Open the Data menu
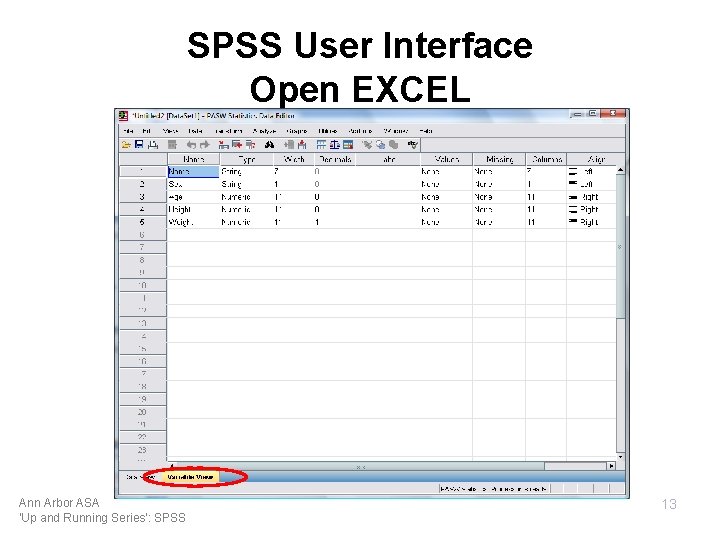The image size is (720, 540). pyautogui.click(x=195, y=131)
